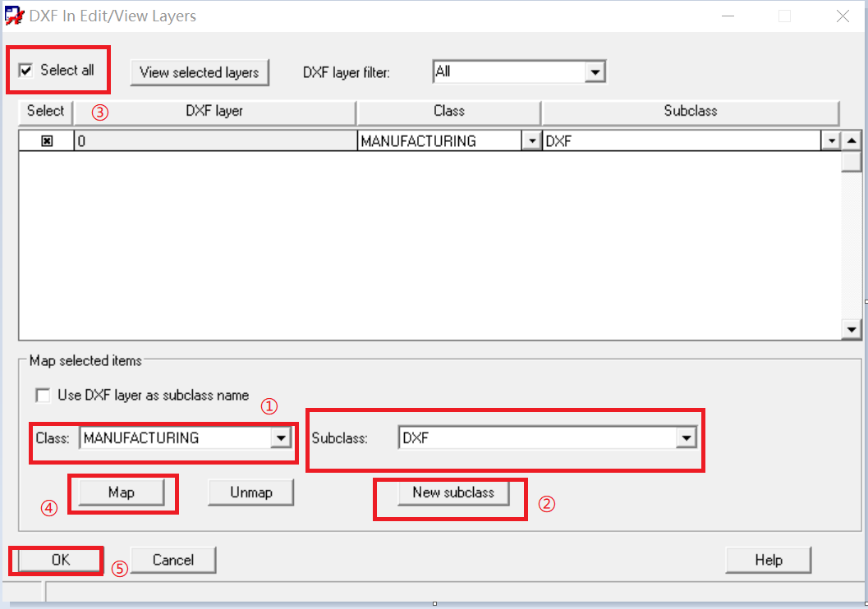Open Subclass dropdown in layer 0 row
Screen dimensions: 868x609
tap(831, 141)
